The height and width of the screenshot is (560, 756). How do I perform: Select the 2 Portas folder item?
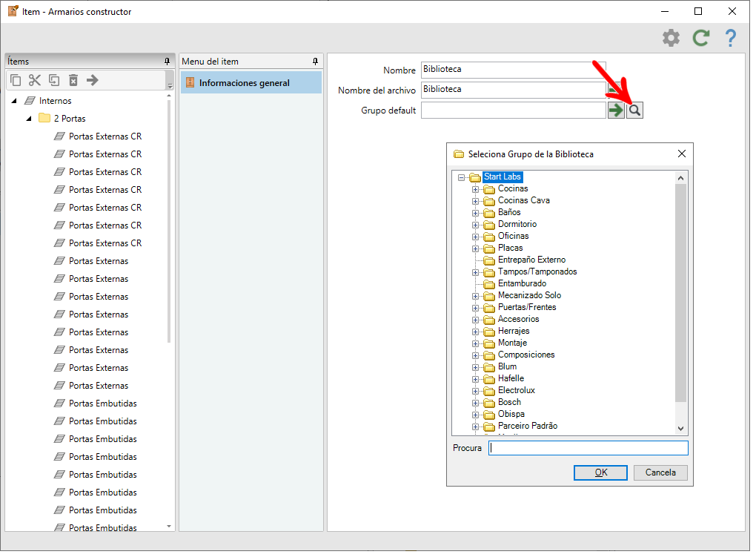tap(70, 119)
